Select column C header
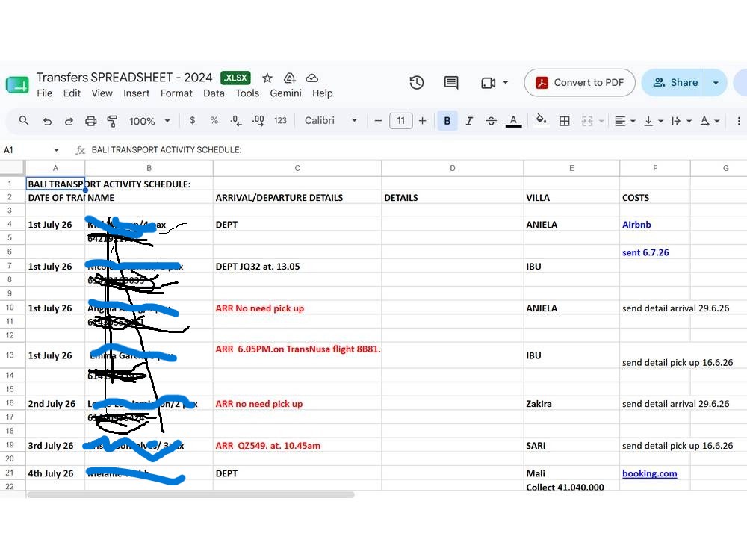Viewport: 747px width, 560px height. point(297,168)
